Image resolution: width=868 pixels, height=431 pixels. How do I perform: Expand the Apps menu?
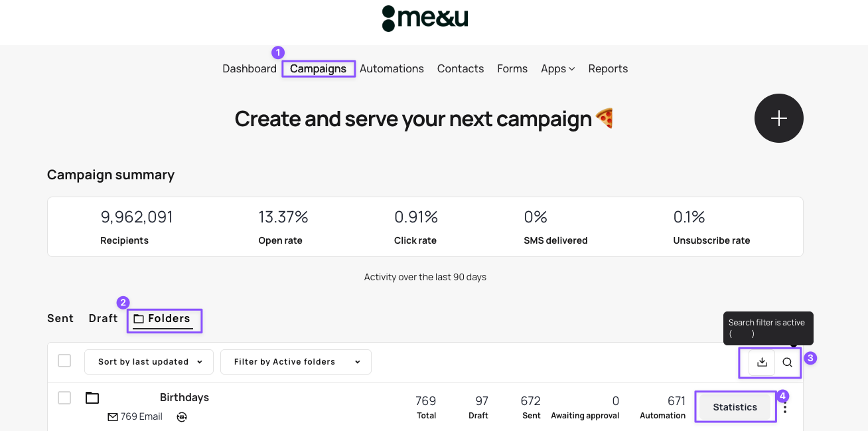tap(557, 69)
